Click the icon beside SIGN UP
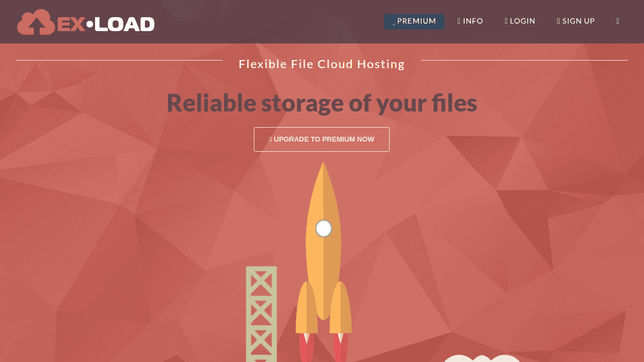 click(558, 21)
